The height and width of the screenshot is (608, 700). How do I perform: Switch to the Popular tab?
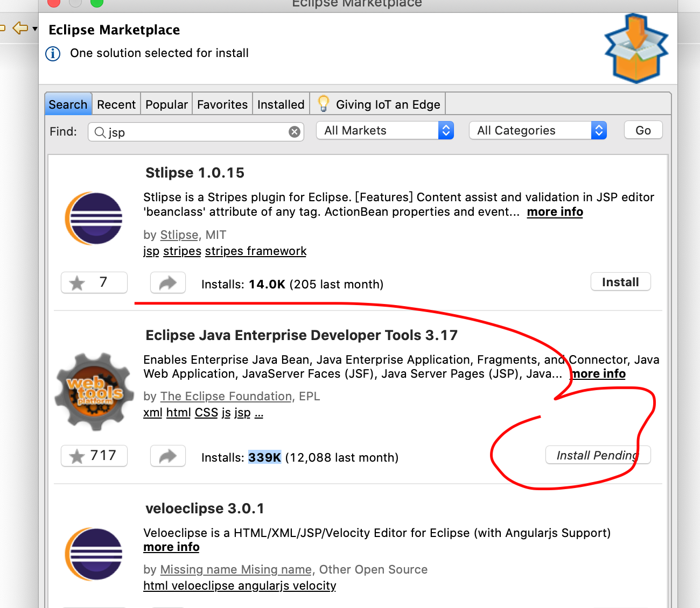click(166, 104)
